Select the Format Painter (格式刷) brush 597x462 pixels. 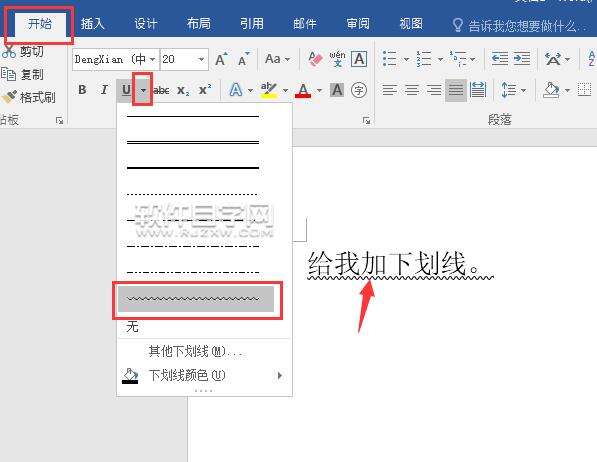(9, 97)
